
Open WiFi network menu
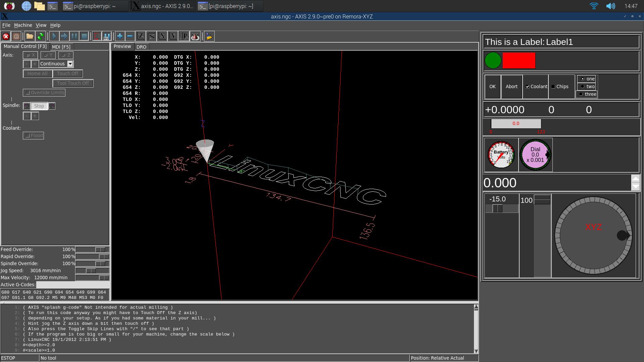594,6
